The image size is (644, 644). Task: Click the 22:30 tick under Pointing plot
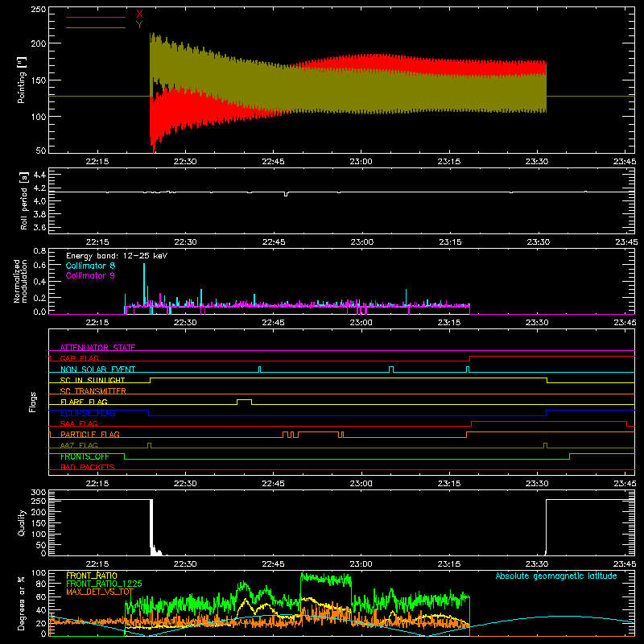click(185, 162)
